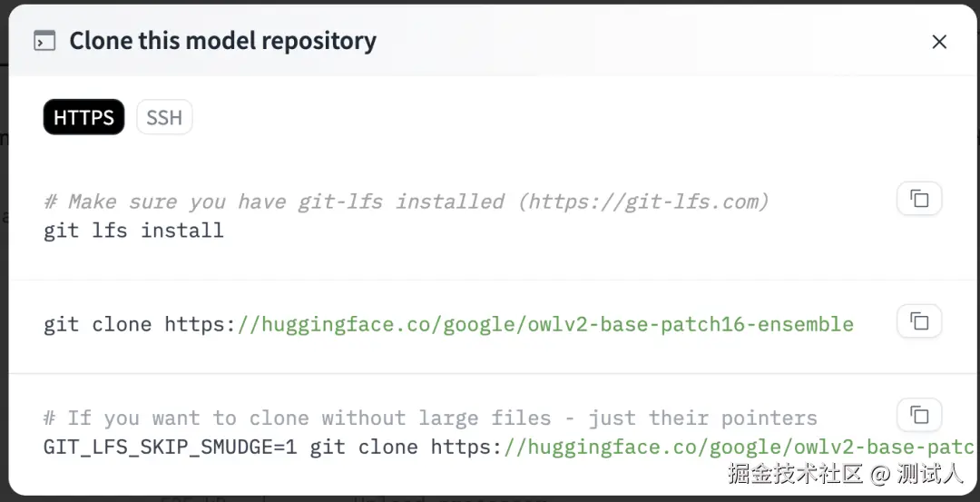Switch to the SSH tab
Viewport: 980px width, 502px height.
(x=164, y=117)
